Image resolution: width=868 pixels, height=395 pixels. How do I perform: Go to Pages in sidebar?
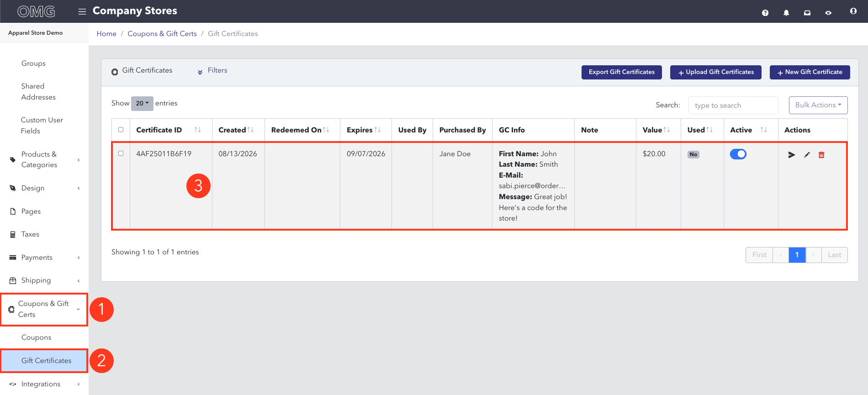(x=31, y=211)
